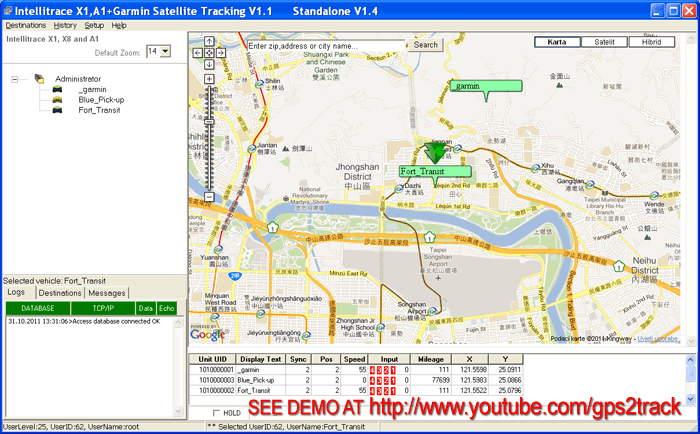Click Sync column header
This screenshot has height=434, width=700.
[x=298, y=359]
